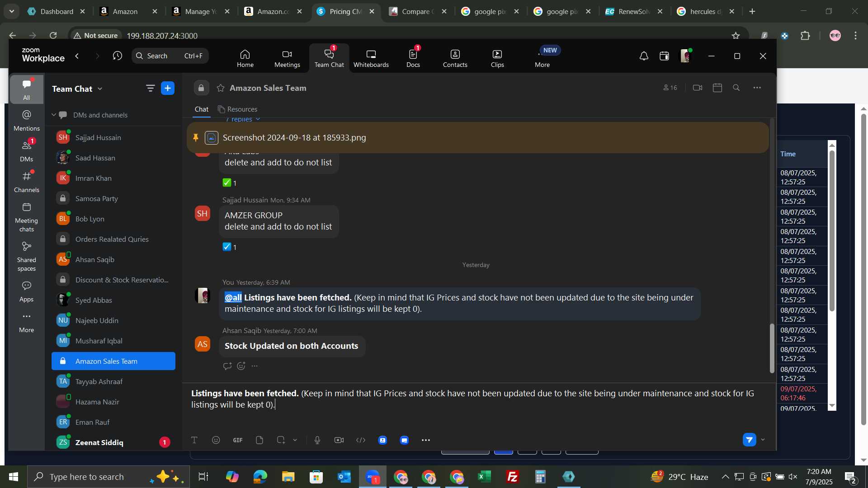Viewport: 868px width, 488px height.
Task: Expand the 7 replies thread
Action: pos(243,119)
